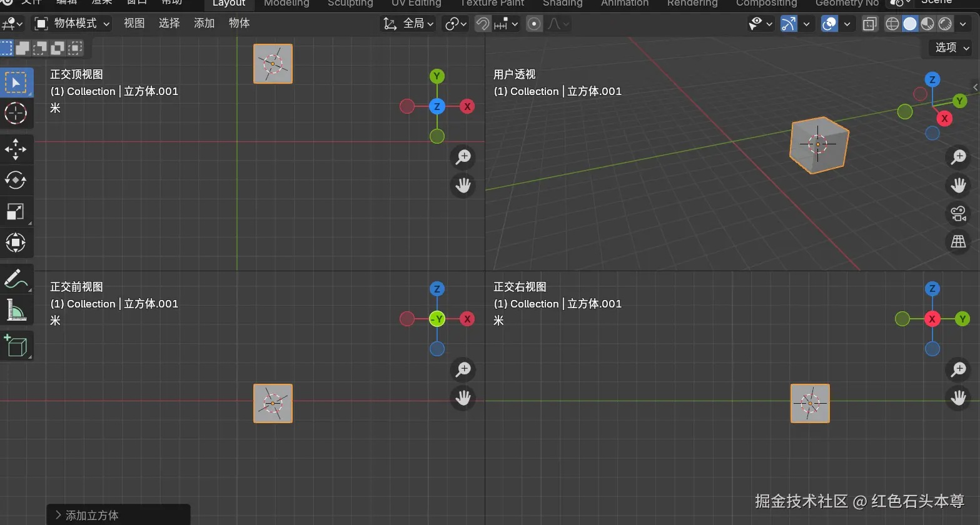This screenshot has height=525, width=980.
Task: Switch to the Animation workspace tab
Action: click(x=625, y=3)
